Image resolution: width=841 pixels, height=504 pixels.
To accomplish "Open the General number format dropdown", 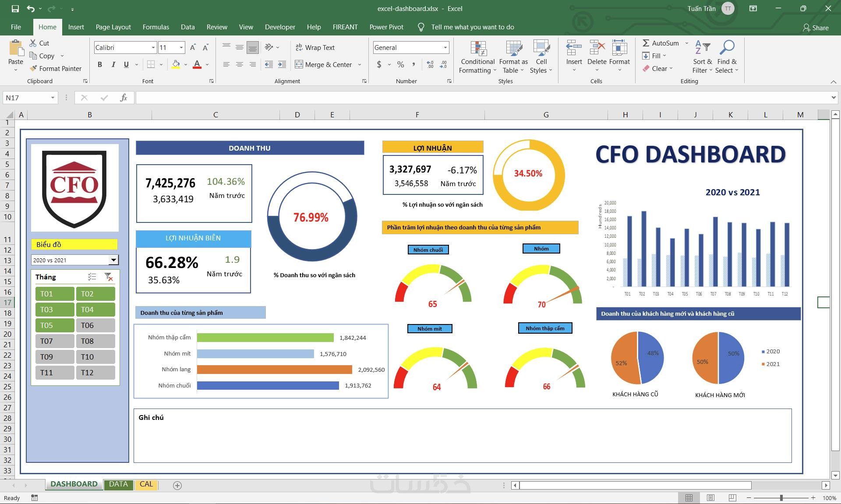I will tap(445, 47).
